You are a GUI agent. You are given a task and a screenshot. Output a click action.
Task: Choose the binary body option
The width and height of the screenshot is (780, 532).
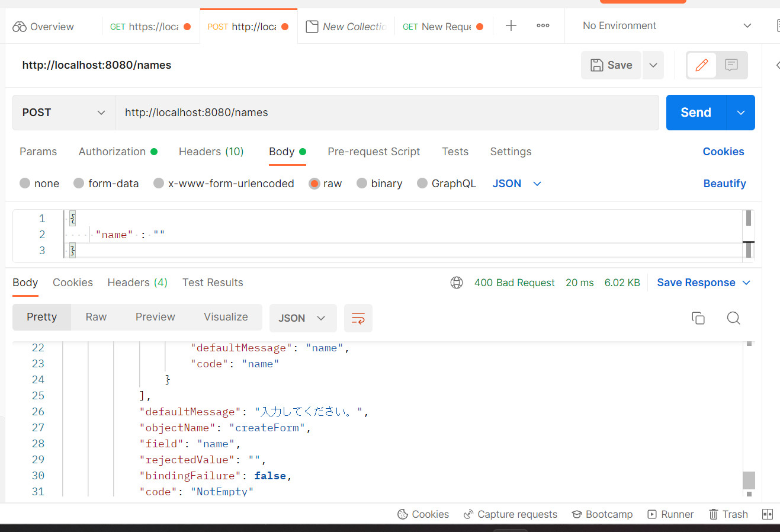pos(379,183)
